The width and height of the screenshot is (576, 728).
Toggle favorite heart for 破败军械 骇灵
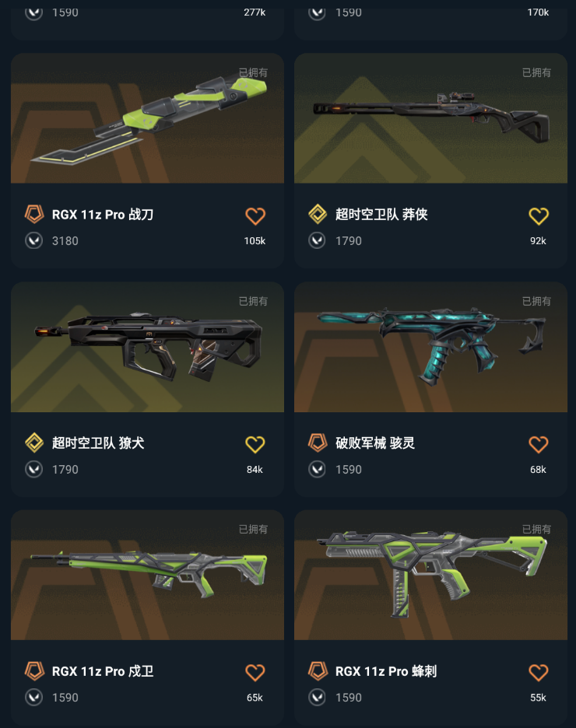[x=539, y=444]
